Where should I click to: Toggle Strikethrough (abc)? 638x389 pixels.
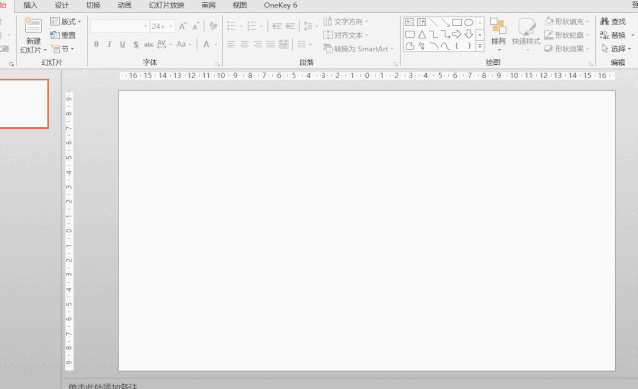coord(149,44)
